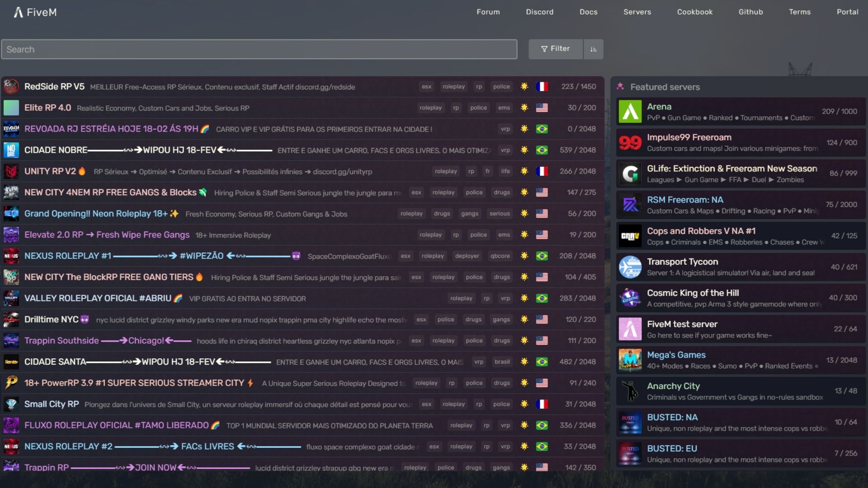Click the Small City RP diamond icon

[11, 404]
